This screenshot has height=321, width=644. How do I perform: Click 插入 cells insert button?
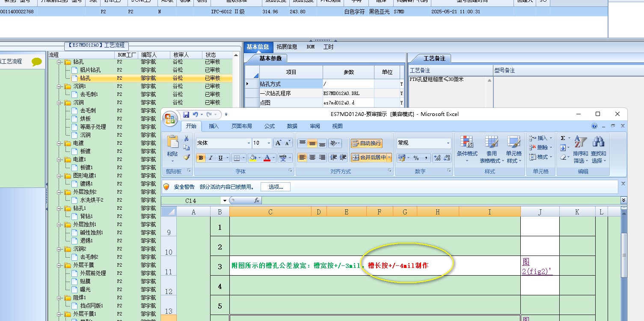pyautogui.click(x=541, y=138)
